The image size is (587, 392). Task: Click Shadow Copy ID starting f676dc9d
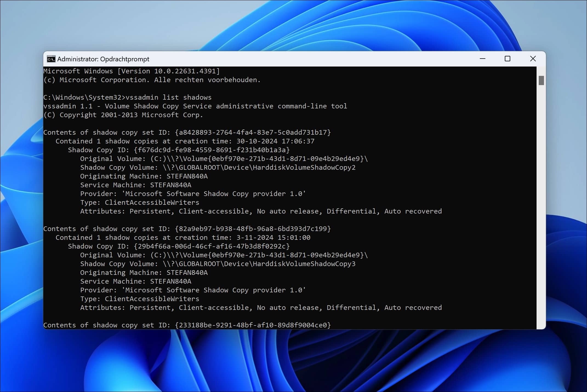click(x=212, y=150)
